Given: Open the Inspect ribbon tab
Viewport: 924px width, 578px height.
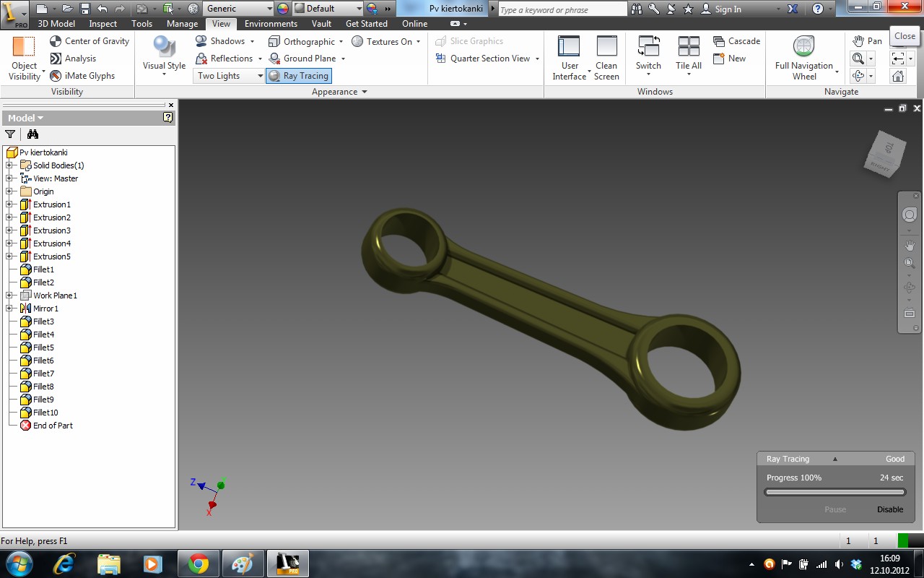Looking at the screenshot, I should tap(103, 24).
